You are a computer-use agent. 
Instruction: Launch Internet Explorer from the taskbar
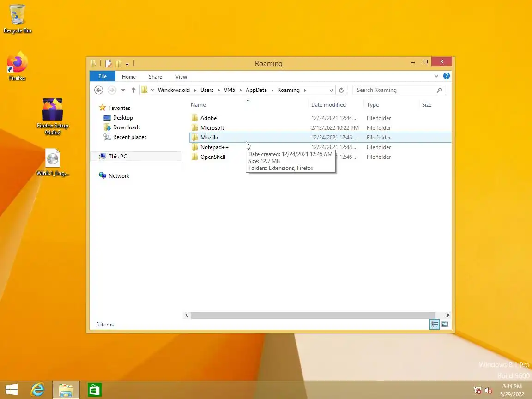(x=37, y=390)
